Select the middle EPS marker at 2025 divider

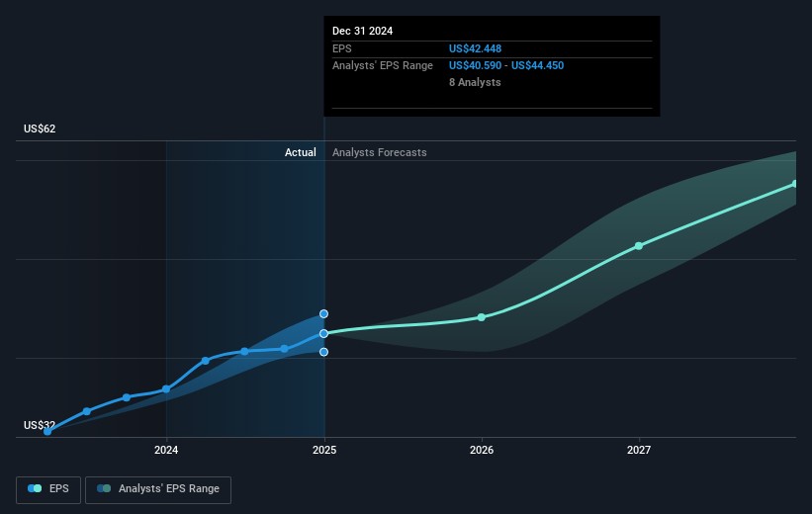coord(323,333)
